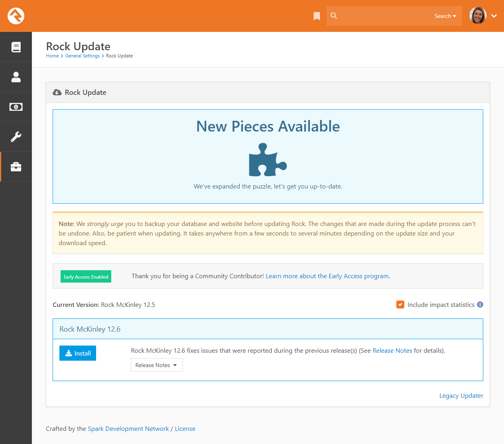The image size is (504, 444).
Task: Click the Rock McKinley 12.6 panel heading
Action: (268, 329)
